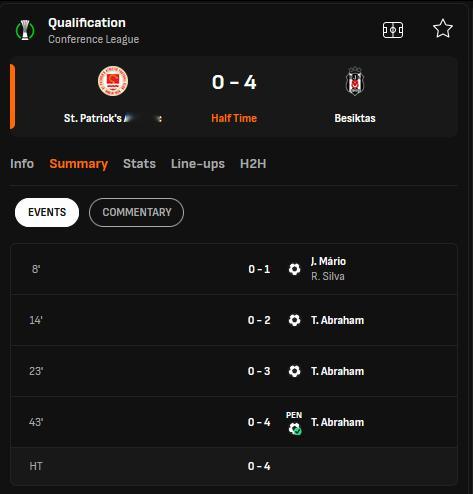Click the St. Patrick's team crest
Image resolution: width=473 pixels, height=494 pixels.
point(113,81)
